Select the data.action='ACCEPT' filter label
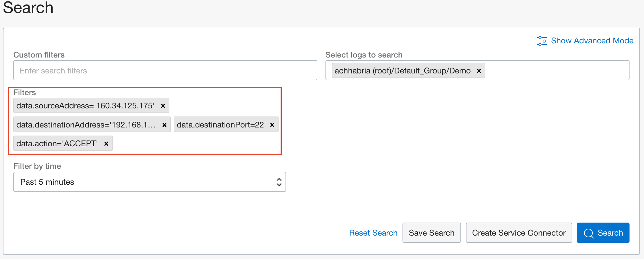This screenshot has width=644, height=259. click(x=57, y=144)
